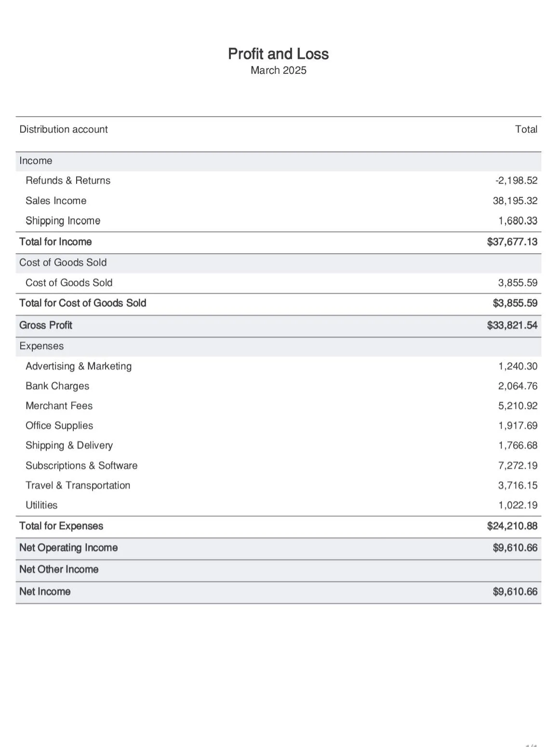Open the Subscriptions & Software amount 7,272.19
This screenshot has height=747, width=560.
pyautogui.click(x=518, y=465)
